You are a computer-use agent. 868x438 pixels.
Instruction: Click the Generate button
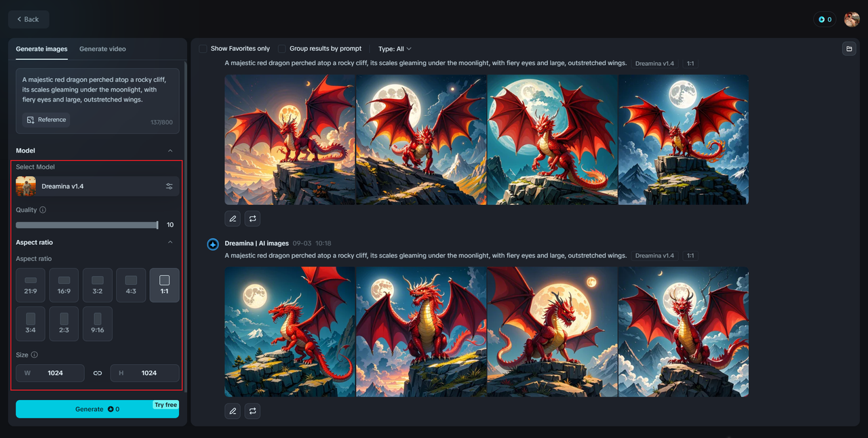coord(98,409)
